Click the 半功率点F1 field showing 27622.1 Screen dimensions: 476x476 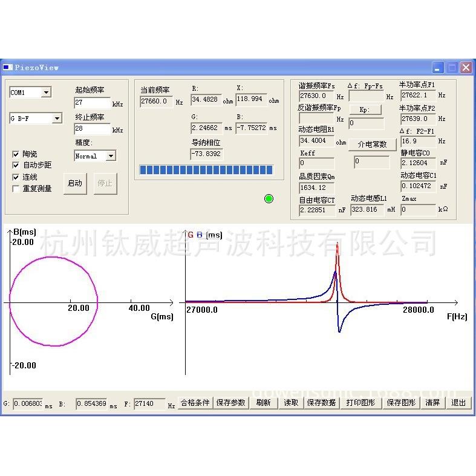tap(419, 96)
